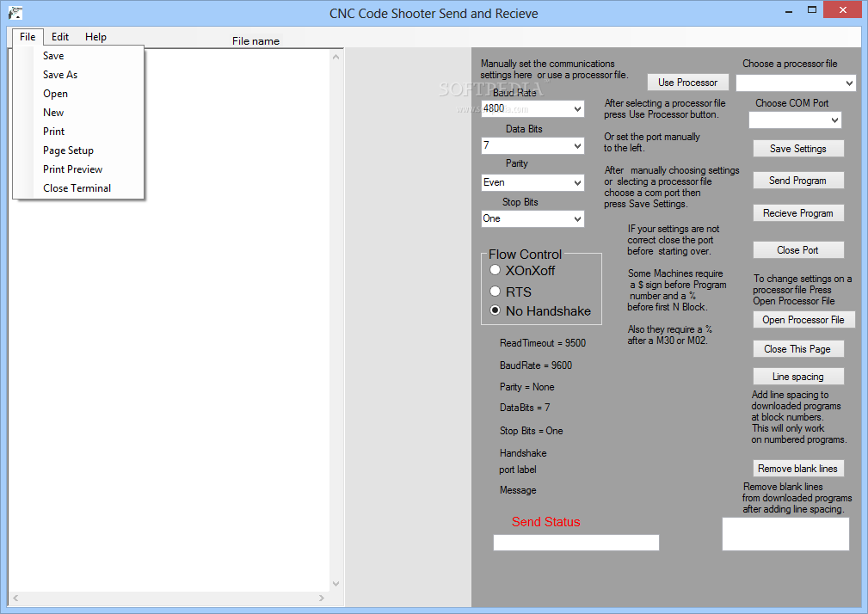Viewport: 868px width, 614px height.
Task: Minimize the CNC Code Shooter window
Action: tap(789, 10)
